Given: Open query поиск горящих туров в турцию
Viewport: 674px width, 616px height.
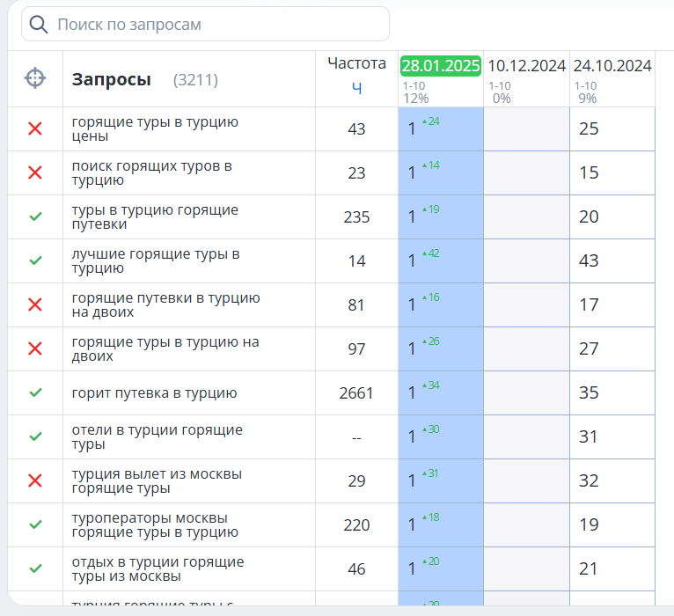Looking at the screenshot, I should click(152, 172).
